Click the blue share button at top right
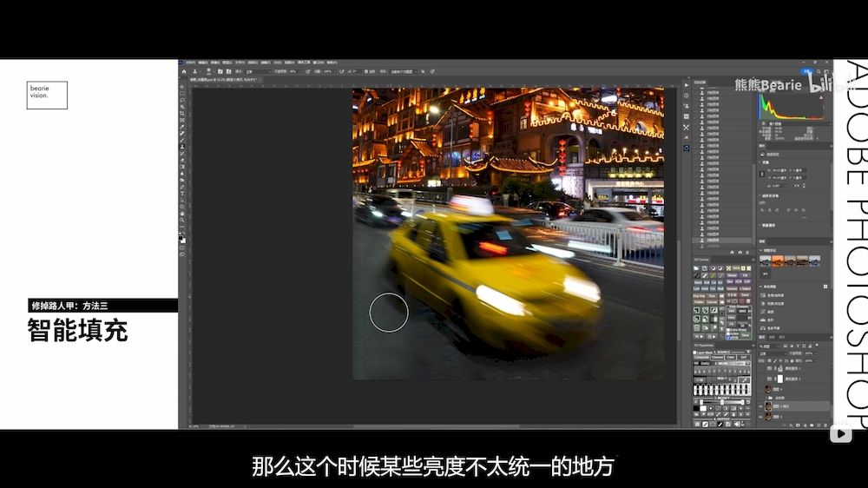The height and width of the screenshot is (488, 868). point(807,71)
